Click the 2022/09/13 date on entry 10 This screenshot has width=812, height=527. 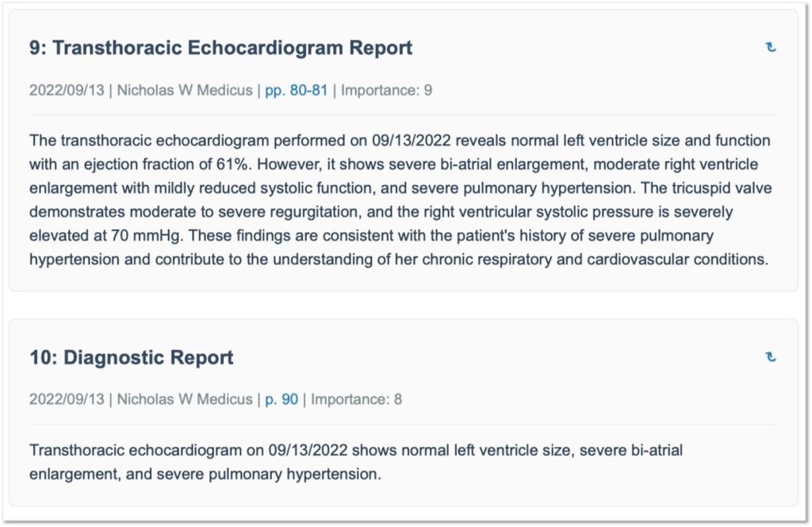[67, 399]
